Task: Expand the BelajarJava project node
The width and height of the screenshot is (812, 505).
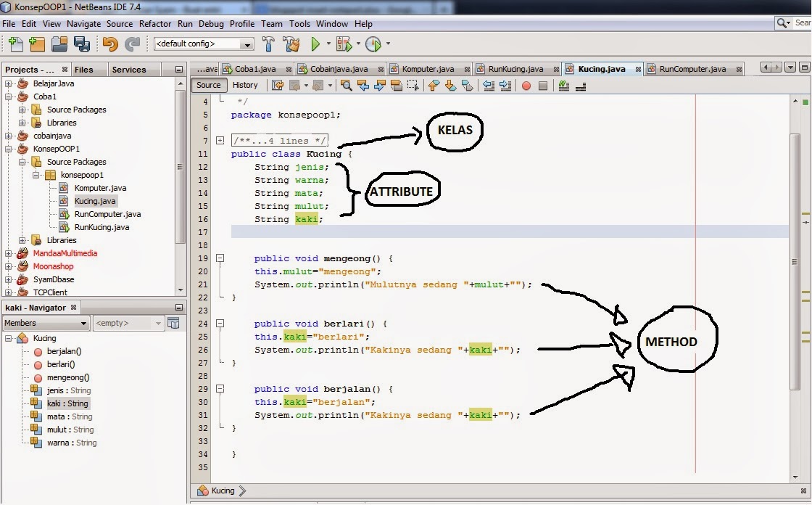Action: click(x=8, y=83)
